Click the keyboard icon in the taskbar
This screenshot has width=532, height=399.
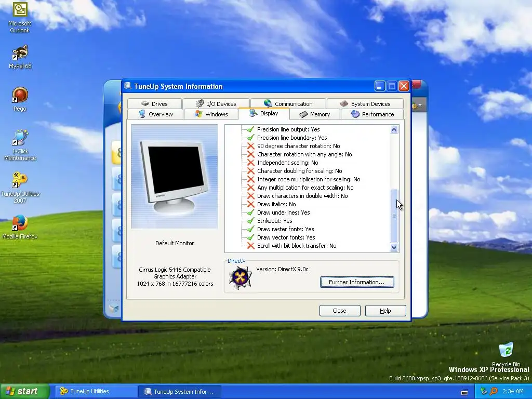(x=464, y=392)
